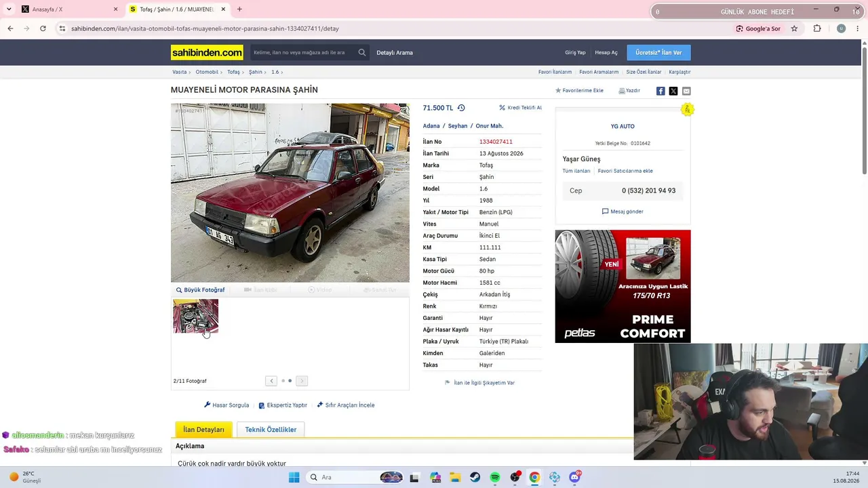868x488 pixels.
Task: Click Mesaj gönder link
Action: pyautogui.click(x=623, y=211)
